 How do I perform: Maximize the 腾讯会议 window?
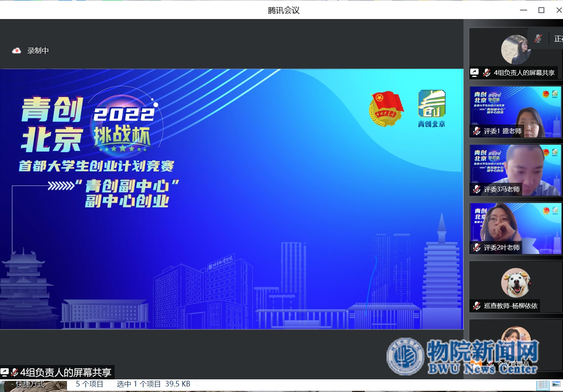pos(541,10)
